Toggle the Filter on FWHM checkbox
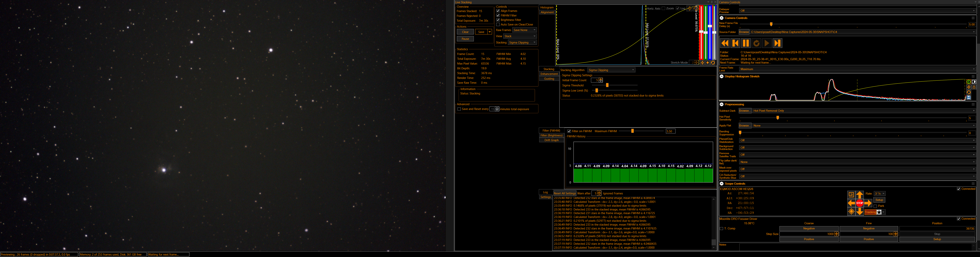The image size is (980, 257). (569, 131)
